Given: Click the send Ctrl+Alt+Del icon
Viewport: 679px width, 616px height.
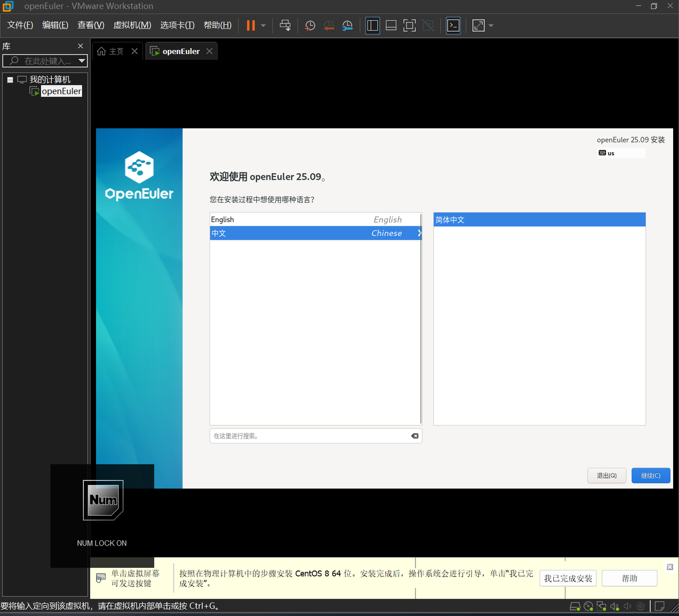Looking at the screenshot, I should click(285, 25).
